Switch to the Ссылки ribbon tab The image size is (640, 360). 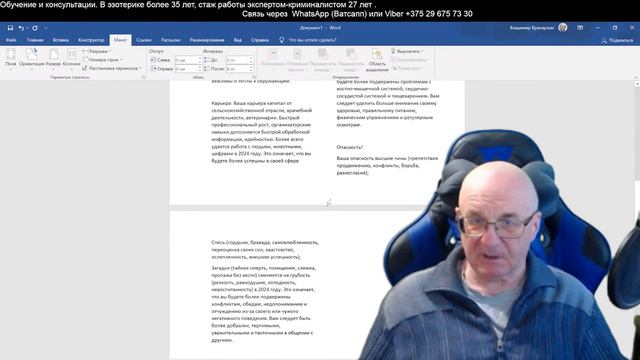click(144, 40)
